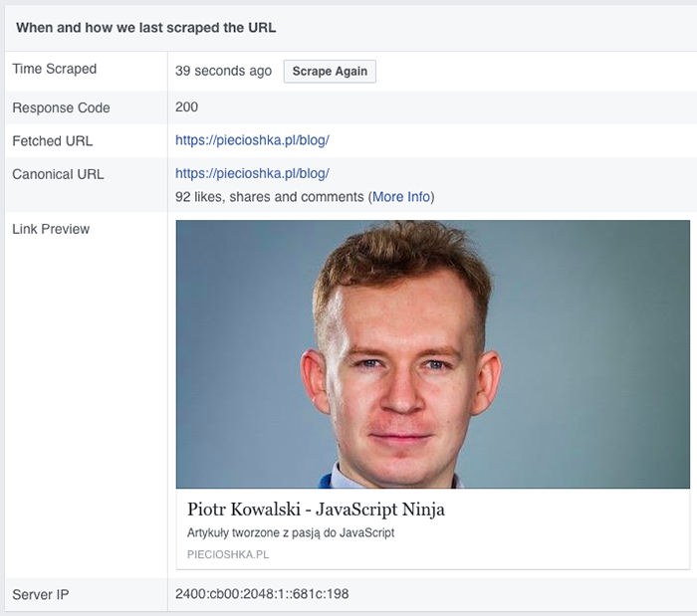The height and width of the screenshot is (616, 697).
Task: Click the '39 seconds ago' timestamp
Action: (223, 72)
